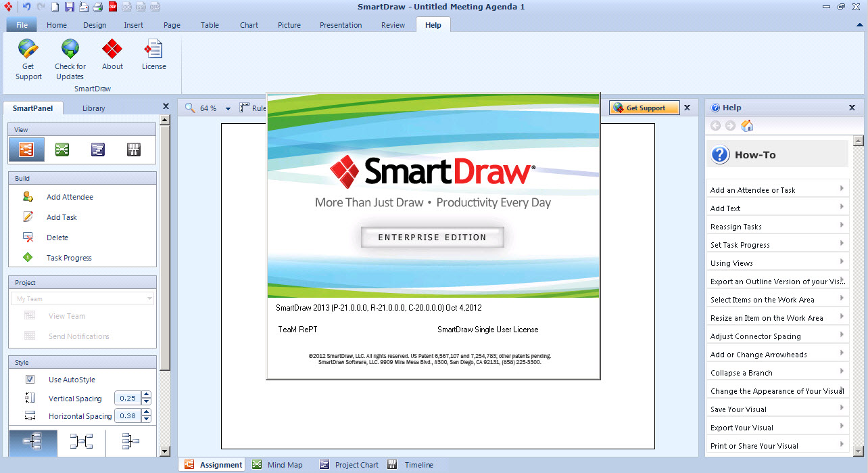Expand the Collapse a Branch help topic

pyautogui.click(x=777, y=373)
